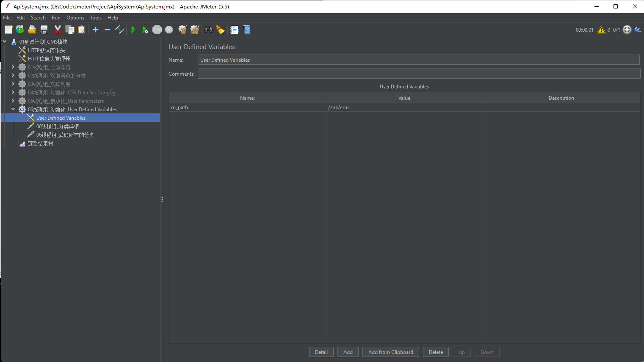Open the Search menu

point(38,18)
